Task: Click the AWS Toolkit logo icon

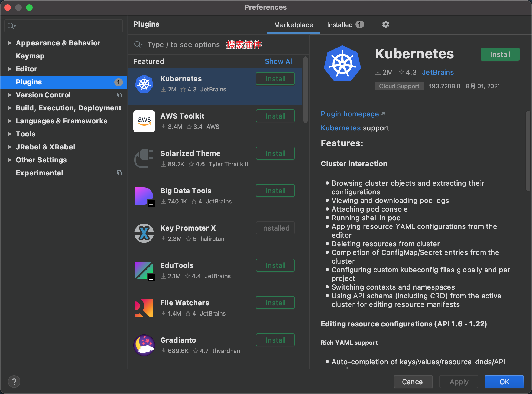Action: (x=144, y=121)
